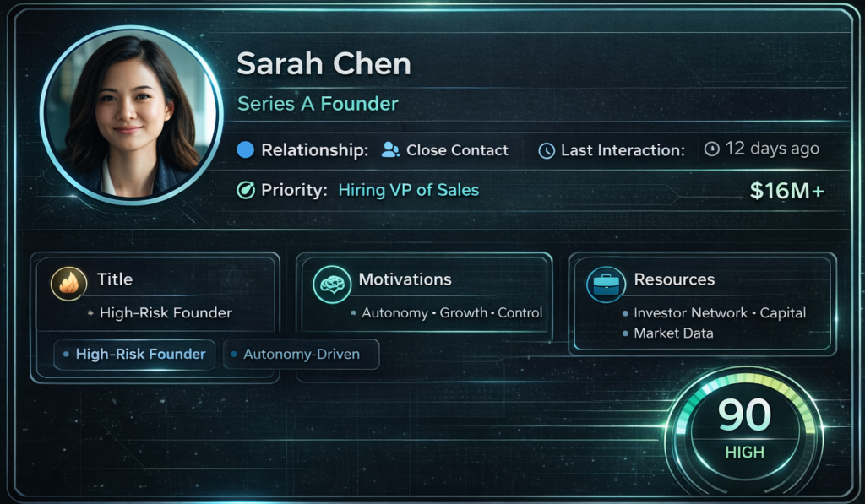Screen dimensions: 865x504
Task: Click the Series A Founder subtitle
Action: pyautogui.click(x=318, y=104)
